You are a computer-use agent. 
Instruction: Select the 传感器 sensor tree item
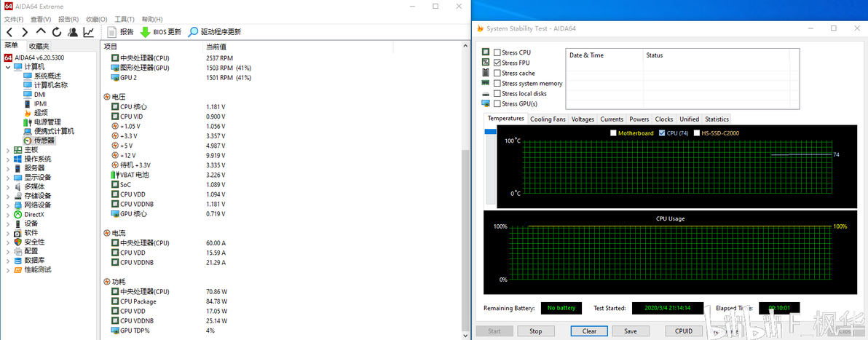point(44,141)
